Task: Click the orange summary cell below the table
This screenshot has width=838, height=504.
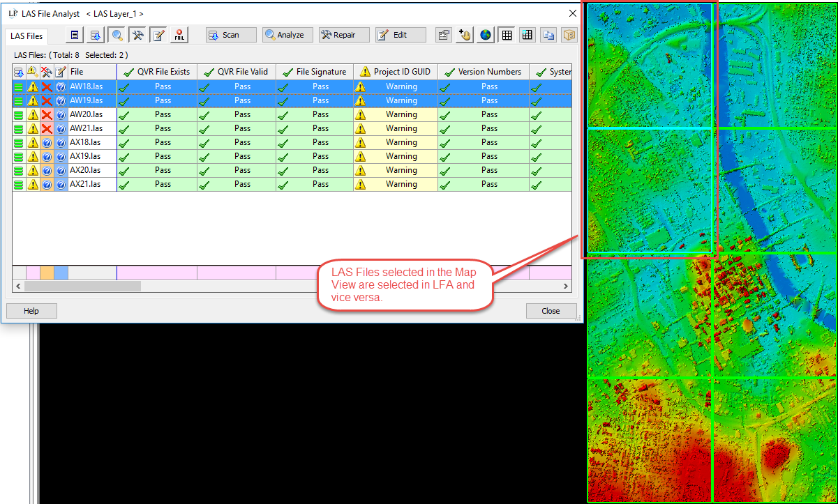Action: tap(47, 273)
